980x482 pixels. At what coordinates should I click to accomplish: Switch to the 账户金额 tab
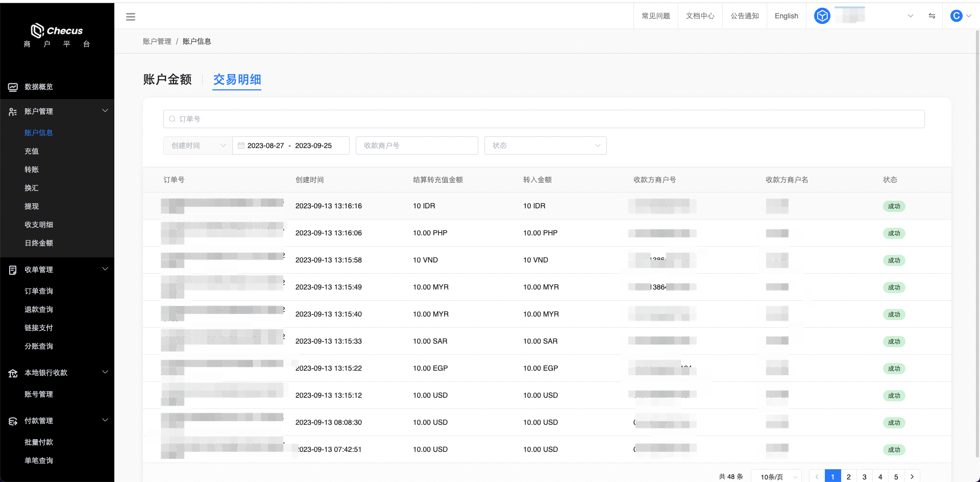[x=167, y=80]
